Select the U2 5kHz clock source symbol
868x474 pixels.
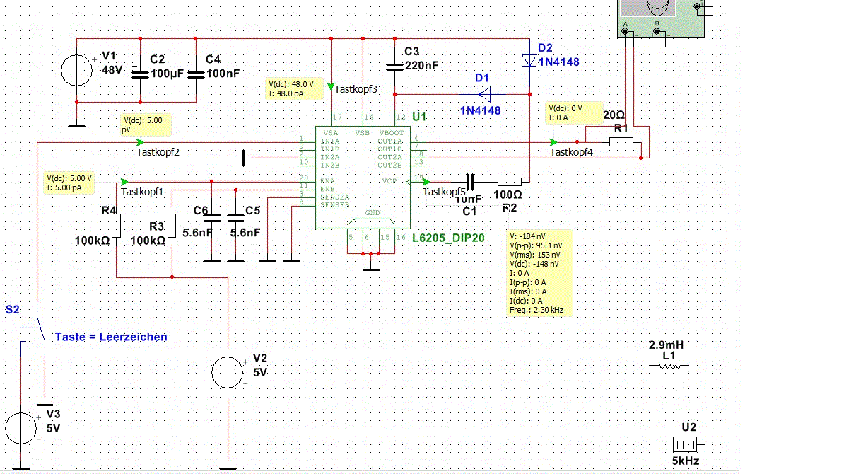(686, 444)
